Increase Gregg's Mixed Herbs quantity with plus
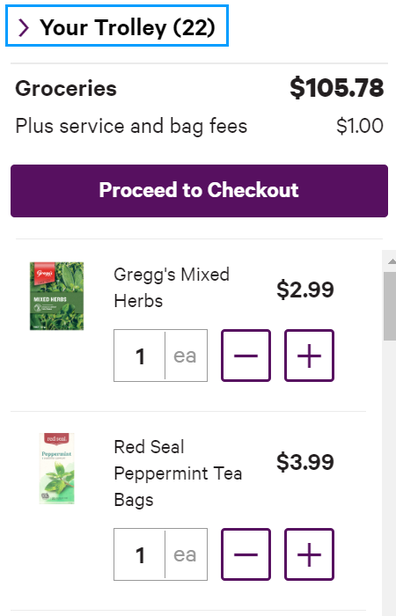This screenshot has width=396, height=616. (309, 356)
